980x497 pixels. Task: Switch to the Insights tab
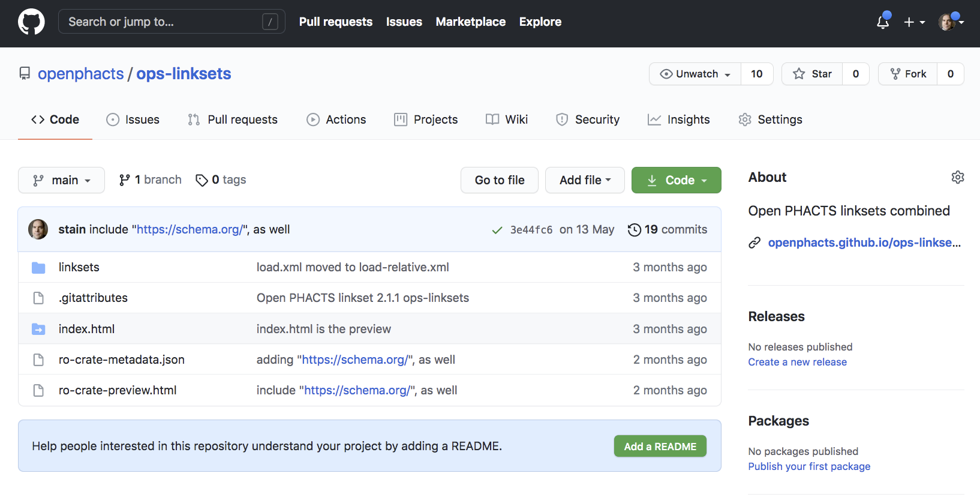(679, 119)
